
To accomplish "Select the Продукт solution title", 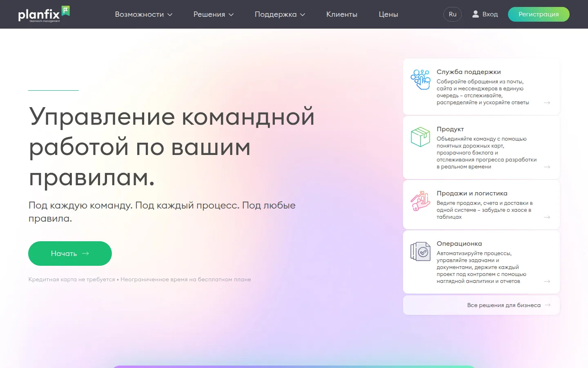I will [x=450, y=129].
